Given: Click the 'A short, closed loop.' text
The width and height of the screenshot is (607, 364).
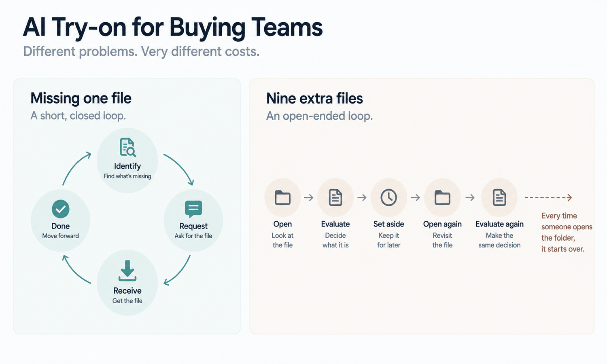Looking at the screenshot, I should coord(78,116).
